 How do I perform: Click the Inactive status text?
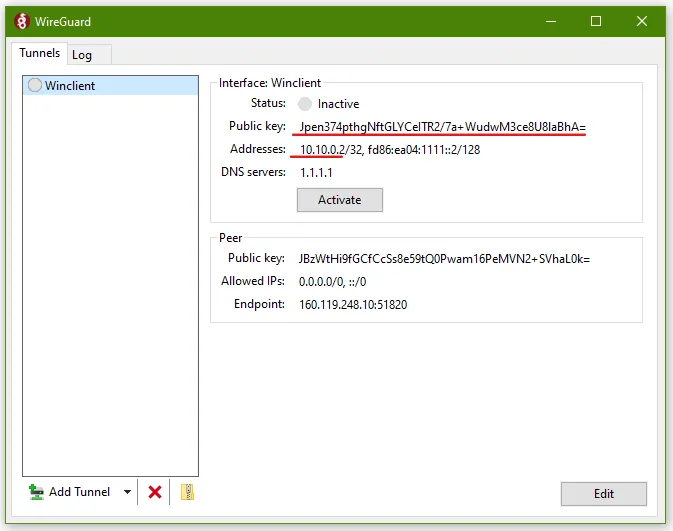338,104
